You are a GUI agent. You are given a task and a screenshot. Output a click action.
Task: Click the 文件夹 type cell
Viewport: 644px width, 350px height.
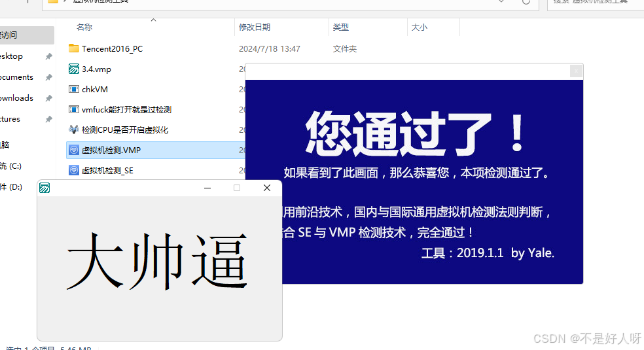(345, 49)
